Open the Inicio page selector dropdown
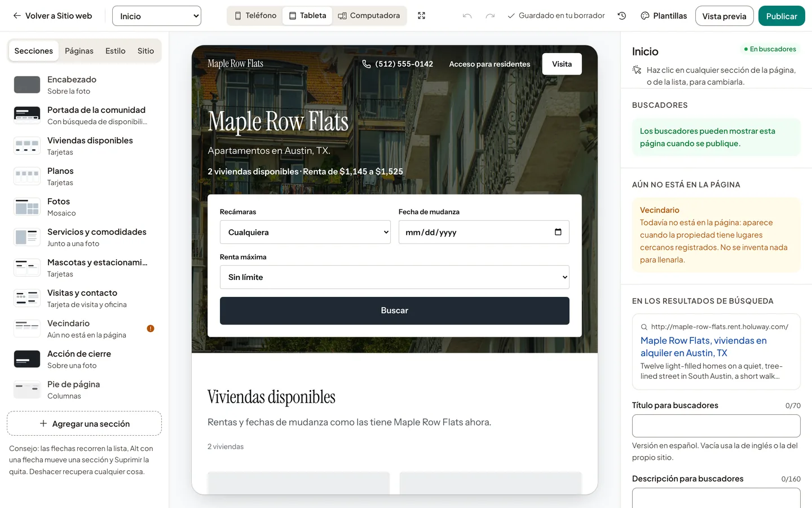The width and height of the screenshot is (812, 508). click(x=157, y=16)
